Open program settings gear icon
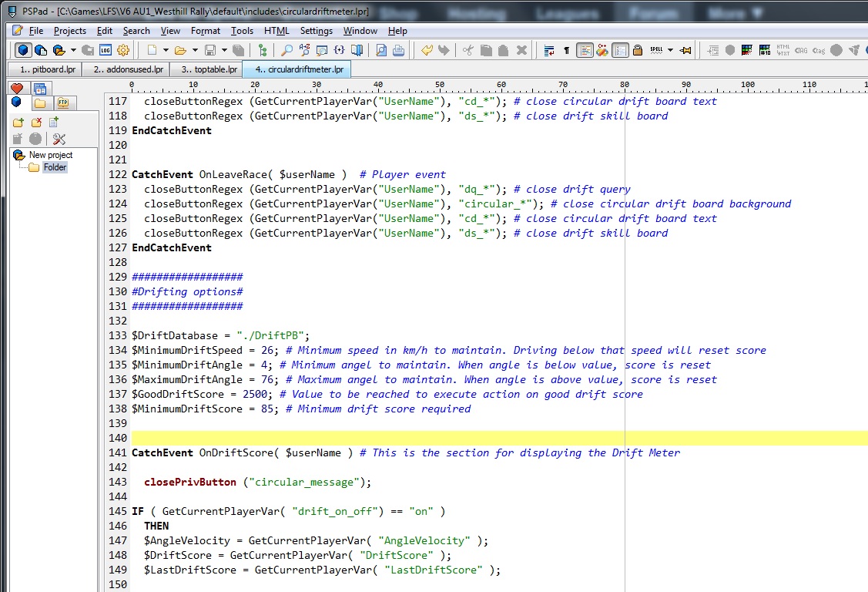Viewport: 868px width, 592px height. 123,50
